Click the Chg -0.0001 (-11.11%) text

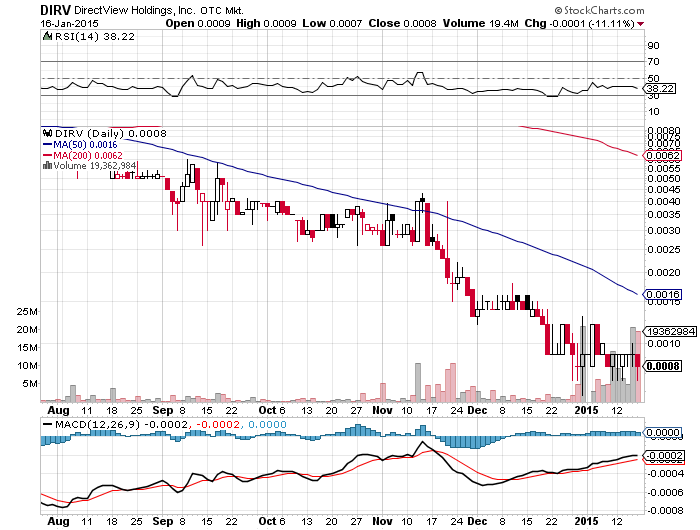tap(579, 24)
